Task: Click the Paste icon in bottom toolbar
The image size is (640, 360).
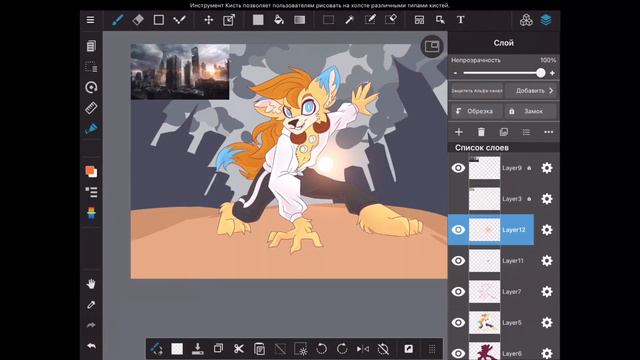Action: pos(260,349)
